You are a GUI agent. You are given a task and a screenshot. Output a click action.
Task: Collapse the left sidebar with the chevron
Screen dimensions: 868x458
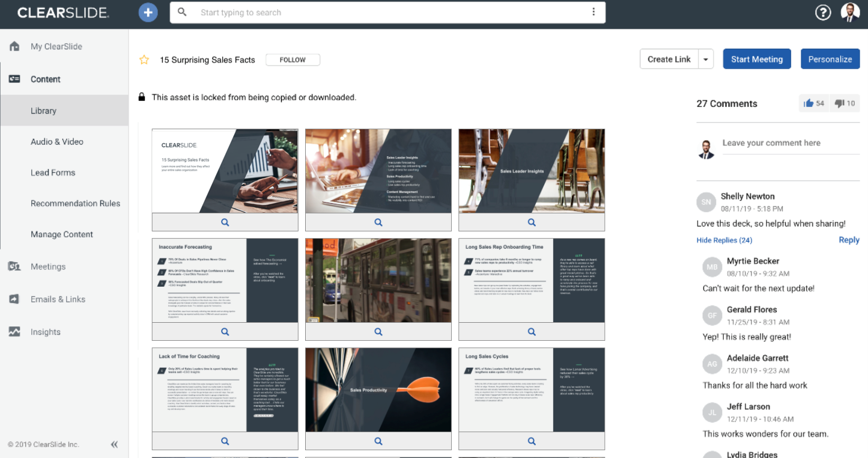(114, 444)
